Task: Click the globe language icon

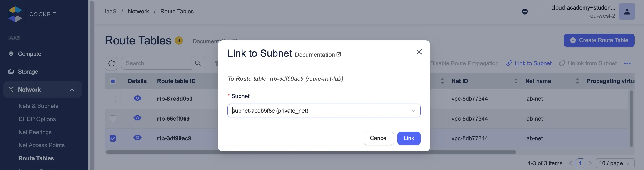Action: click(x=525, y=12)
